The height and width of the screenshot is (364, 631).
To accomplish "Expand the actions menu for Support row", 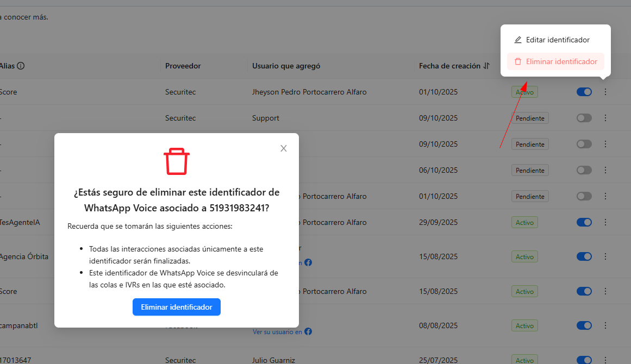I will pos(605,118).
